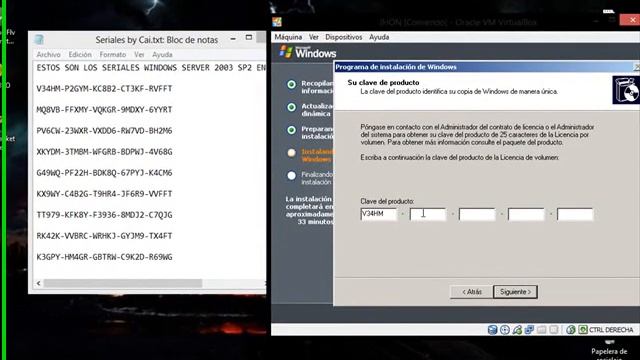
Task: Click the second product key field
Action: (428, 214)
